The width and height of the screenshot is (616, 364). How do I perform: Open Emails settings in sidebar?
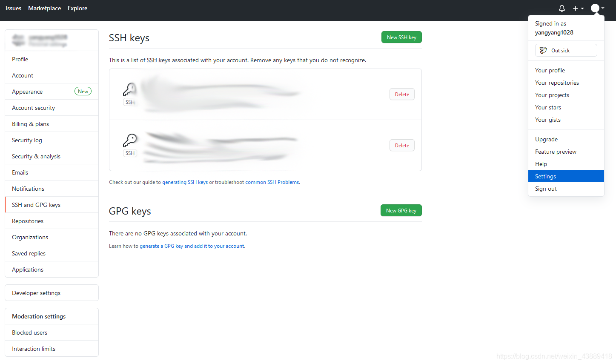pos(52,172)
